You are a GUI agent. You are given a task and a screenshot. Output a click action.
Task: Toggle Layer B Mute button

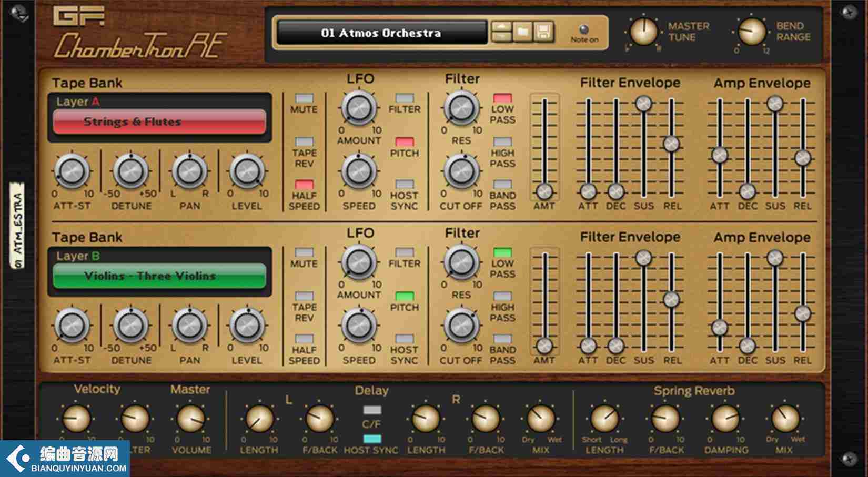click(x=304, y=252)
